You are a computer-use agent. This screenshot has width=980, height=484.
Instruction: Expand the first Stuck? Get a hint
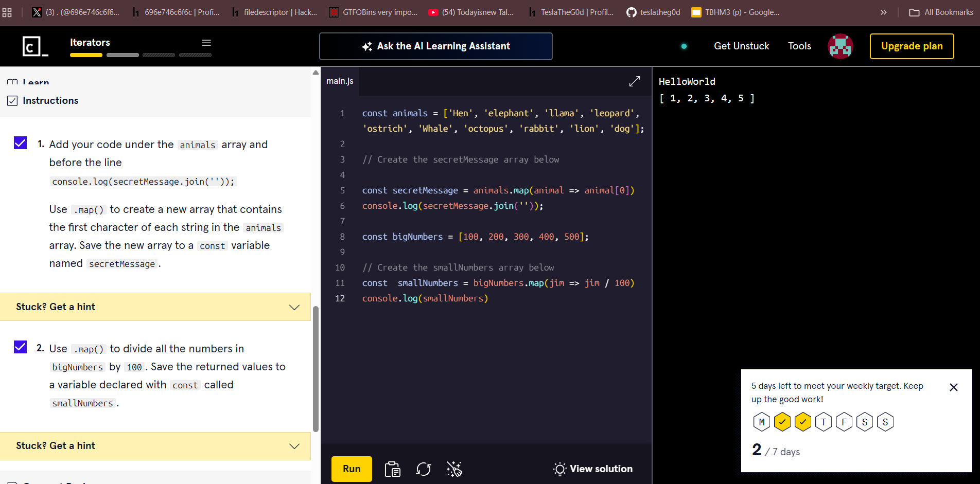click(155, 307)
